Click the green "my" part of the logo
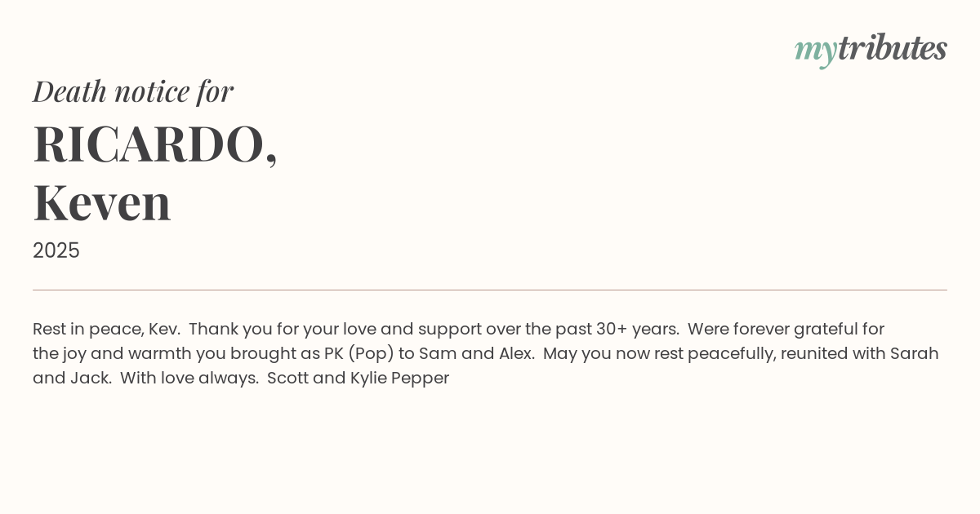This screenshot has width=980, height=514. point(815,51)
